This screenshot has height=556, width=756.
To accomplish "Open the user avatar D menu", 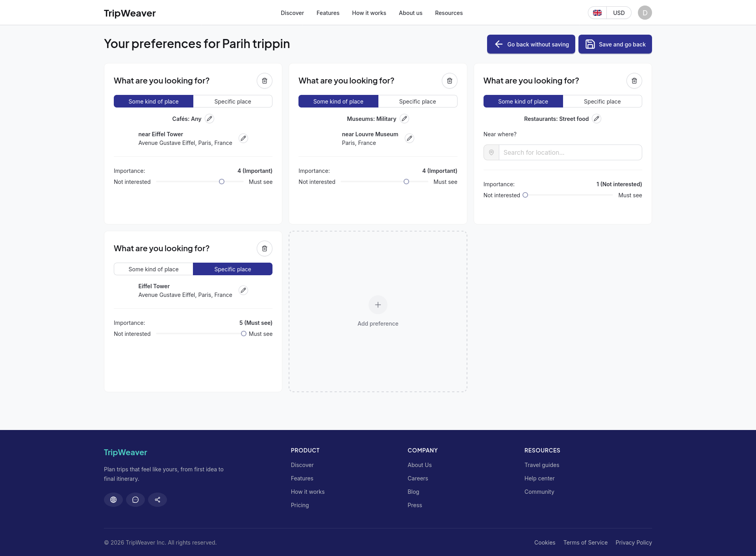I will [645, 13].
